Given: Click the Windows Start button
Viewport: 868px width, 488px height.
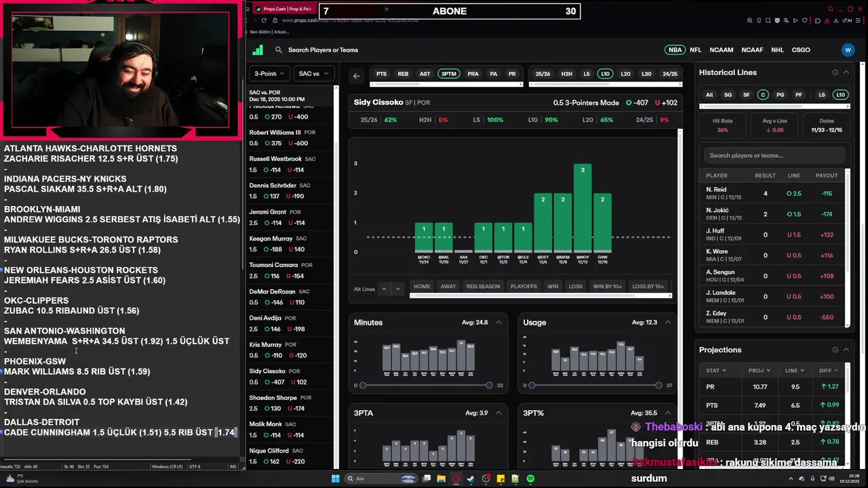Looking at the screenshot, I should (x=335, y=479).
